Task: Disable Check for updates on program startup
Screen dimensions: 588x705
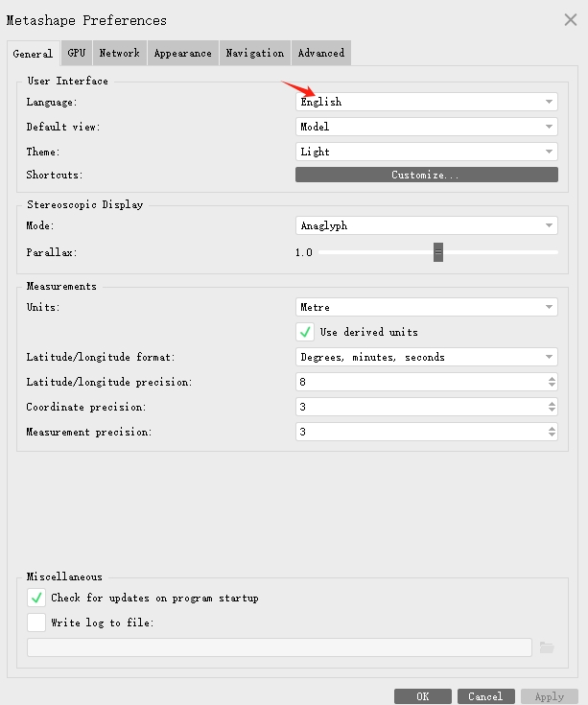Action: [x=36, y=598]
